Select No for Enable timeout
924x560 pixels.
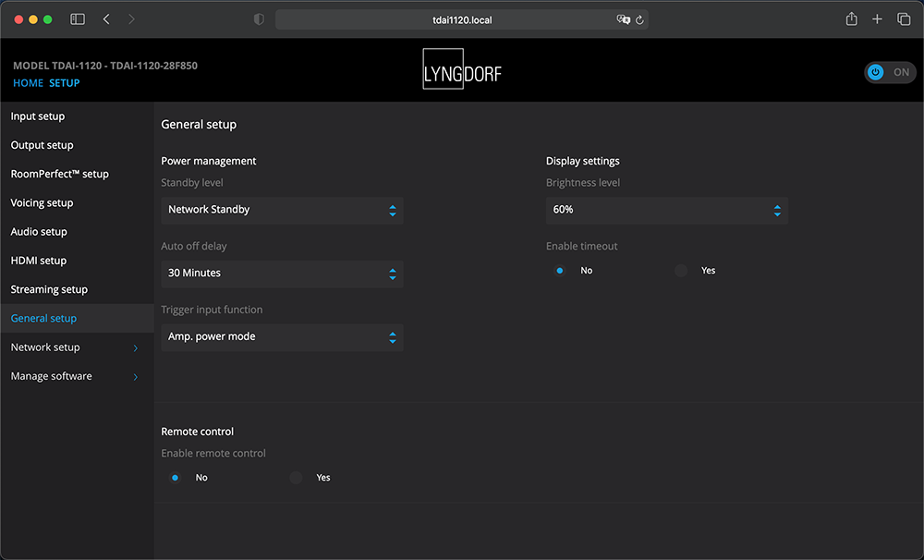pyautogui.click(x=560, y=271)
